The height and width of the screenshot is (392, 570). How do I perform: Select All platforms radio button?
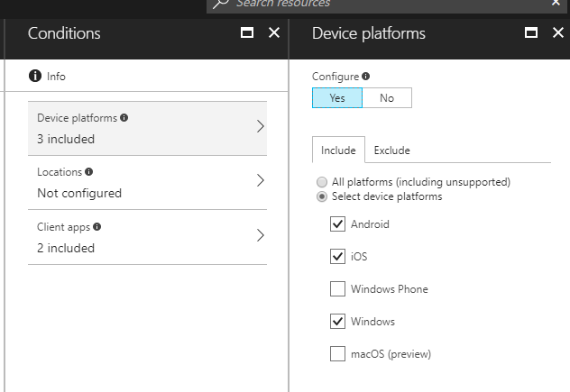pyautogui.click(x=322, y=182)
